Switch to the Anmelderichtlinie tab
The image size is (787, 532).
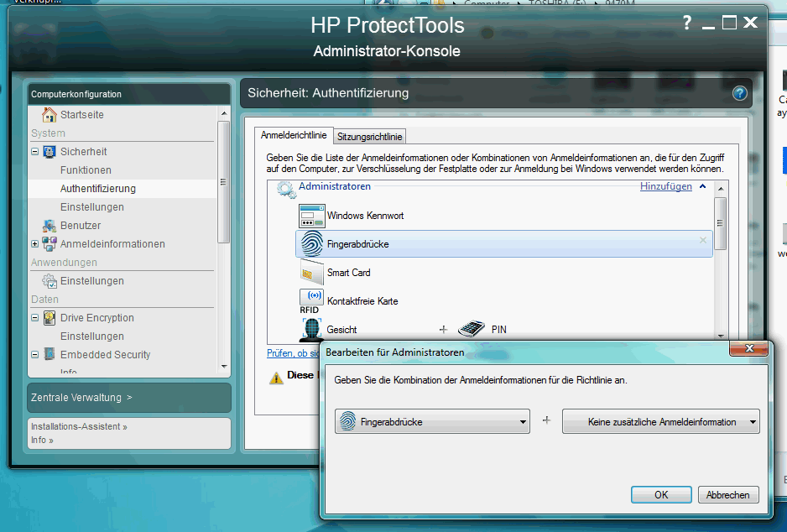[x=294, y=135]
